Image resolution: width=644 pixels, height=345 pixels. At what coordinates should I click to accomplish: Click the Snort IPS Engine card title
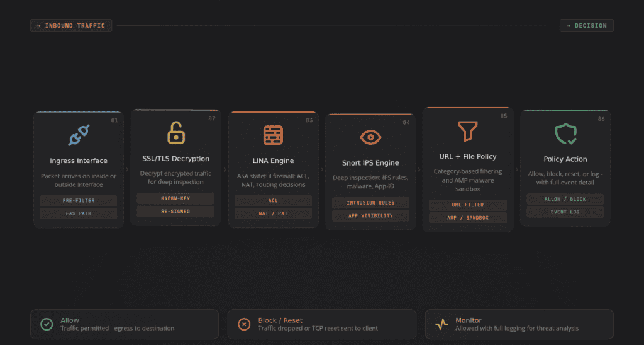click(x=370, y=163)
